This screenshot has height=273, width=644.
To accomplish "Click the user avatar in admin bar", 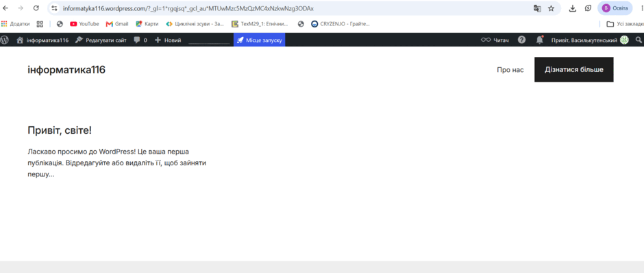I will click(x=624, y=40).
